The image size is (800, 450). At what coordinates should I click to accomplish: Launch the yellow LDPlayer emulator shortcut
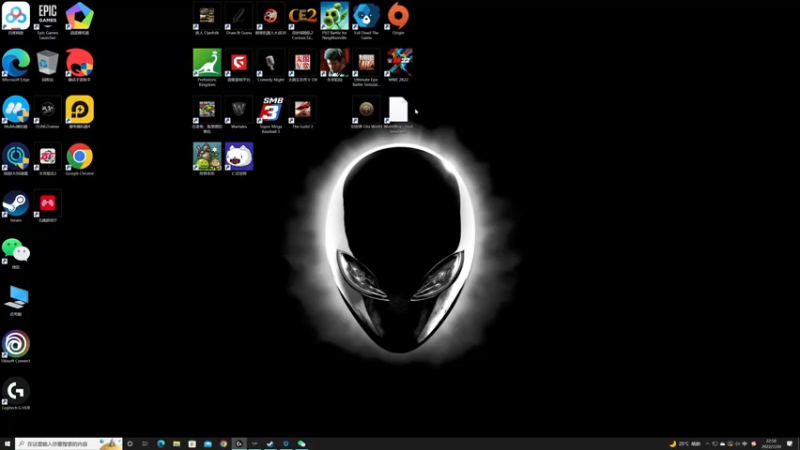[80, 112]
